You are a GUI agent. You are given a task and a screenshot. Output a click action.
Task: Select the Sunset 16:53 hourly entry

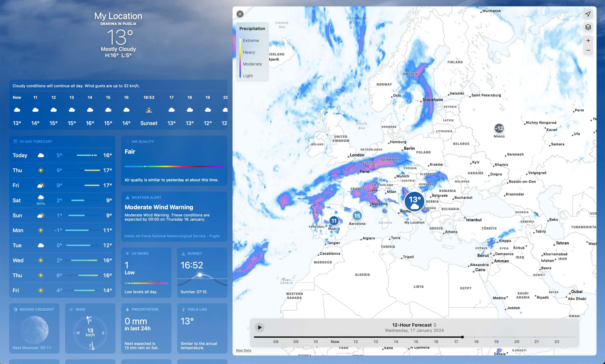click(x=149, y=110)
